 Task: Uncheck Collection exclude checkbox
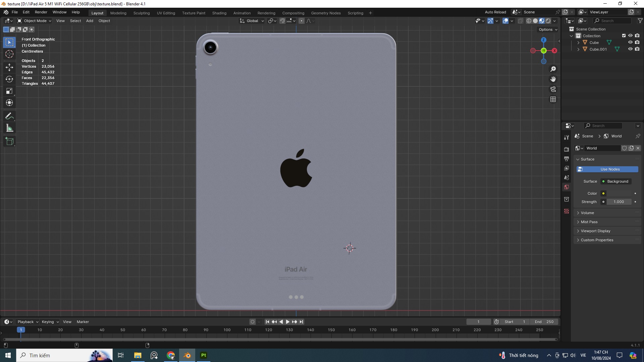point(624,36)
